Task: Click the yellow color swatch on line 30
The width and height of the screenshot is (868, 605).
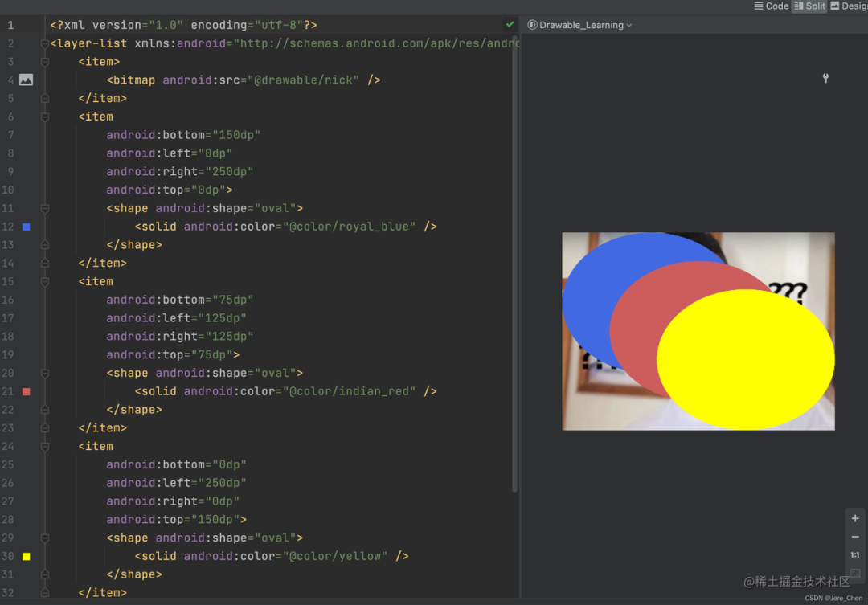Action: click(x=27, y=556)
